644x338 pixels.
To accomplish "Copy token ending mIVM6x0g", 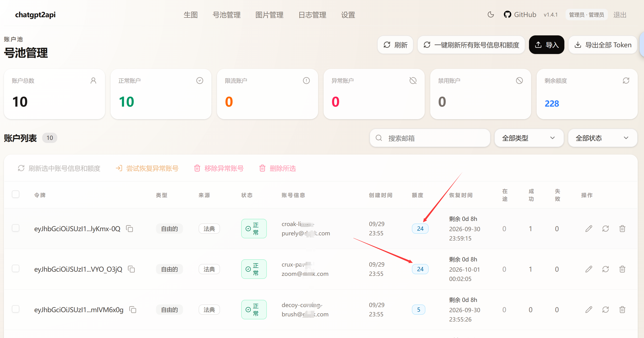I will click(132, 310).
